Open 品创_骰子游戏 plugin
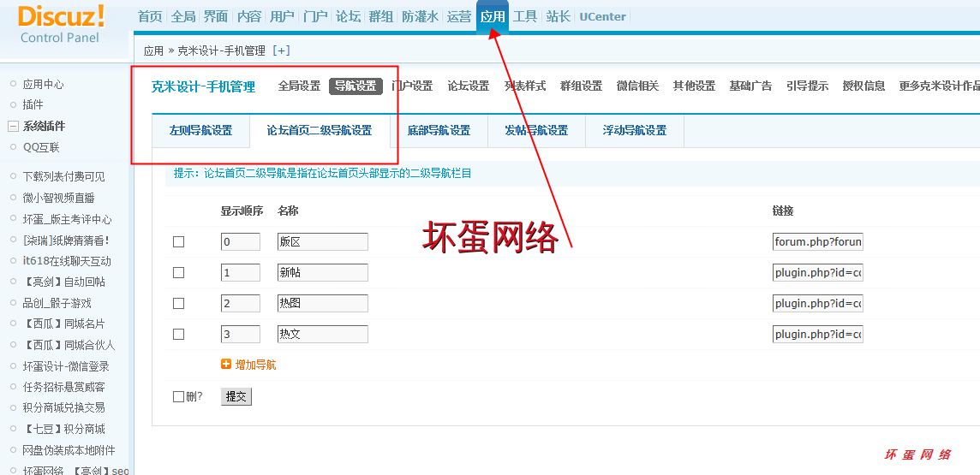 pyautogui.click(x=57, y=303)
